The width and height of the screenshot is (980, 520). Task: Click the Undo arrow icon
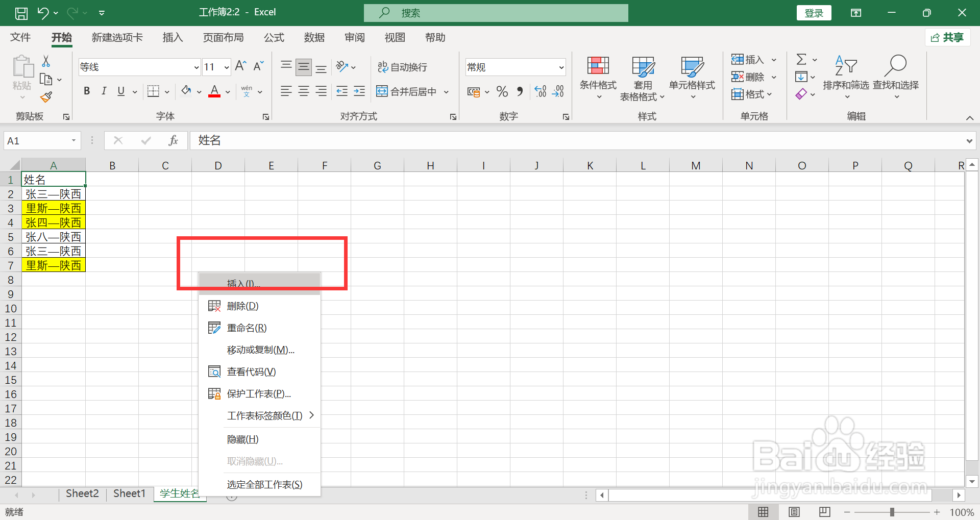(x=43, y=13)
